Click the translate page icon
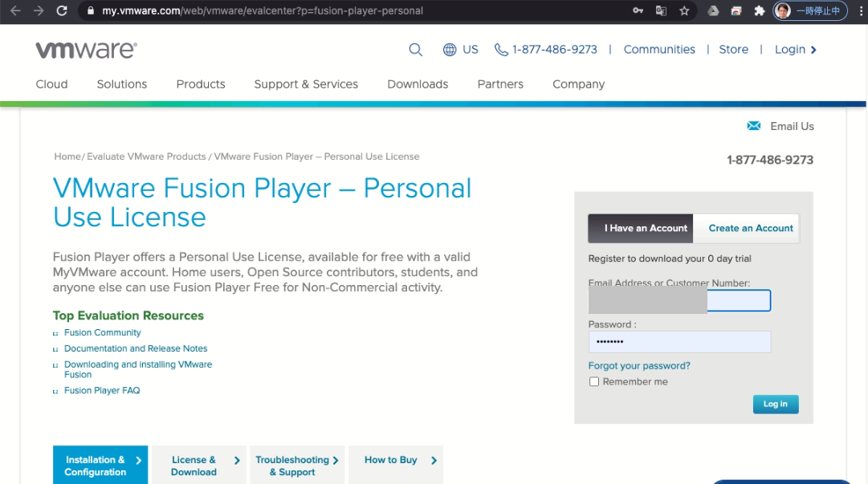This screenshot has height=484, width=868. pyautogui.click(x=661, y=10)
